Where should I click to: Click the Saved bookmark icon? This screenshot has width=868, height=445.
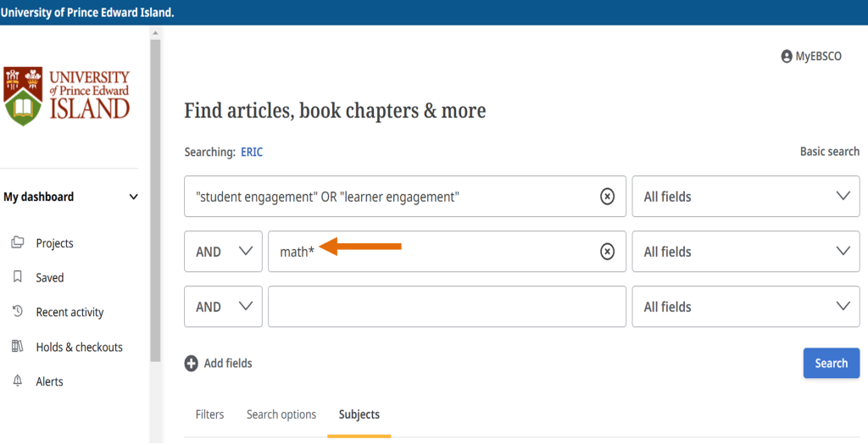coord(17,277)
